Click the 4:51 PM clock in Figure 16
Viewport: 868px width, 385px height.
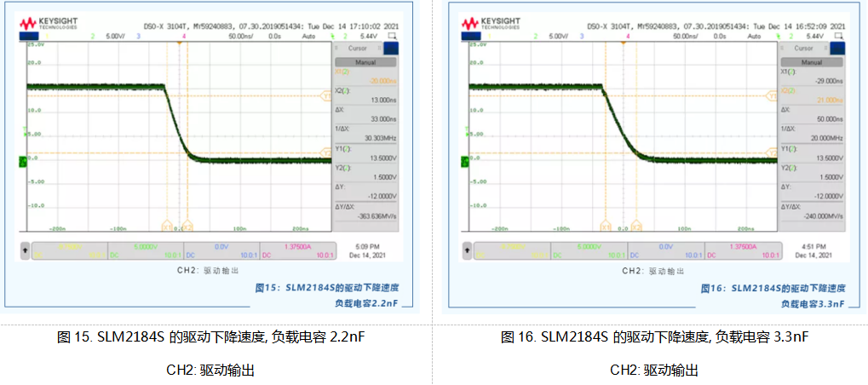pos(813,246)
